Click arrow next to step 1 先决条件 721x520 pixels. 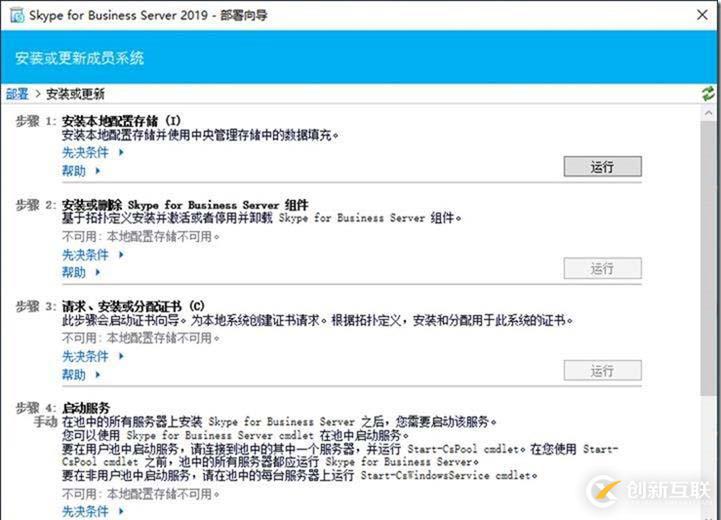click(121, 152)
